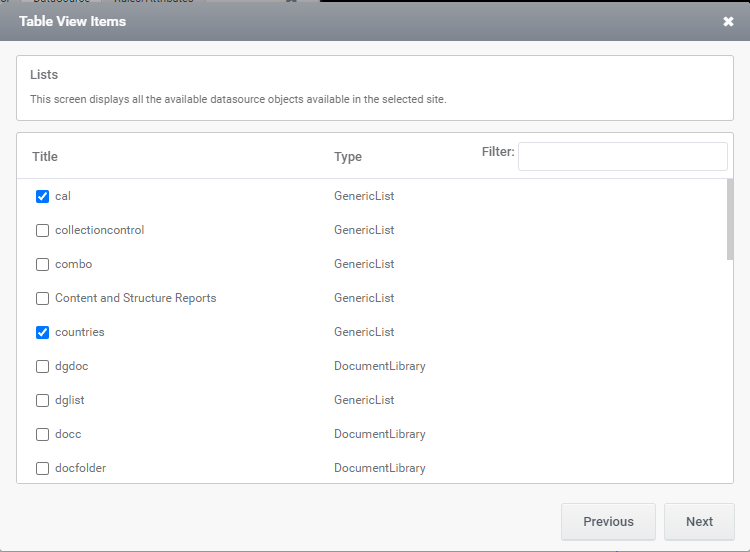The height and width of the screenshot is (552, 750).
Task: Click the 'countries' title text
Action: [x=80, y=332]
